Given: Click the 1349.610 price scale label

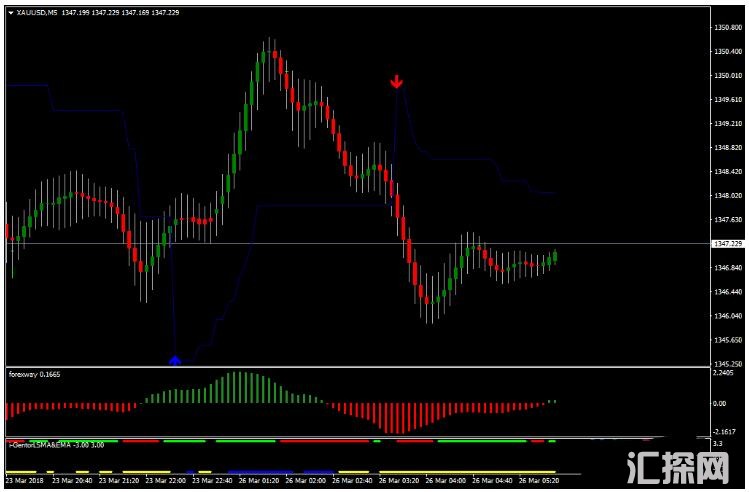Looking at the screenshot, I should tap(728, 99).
